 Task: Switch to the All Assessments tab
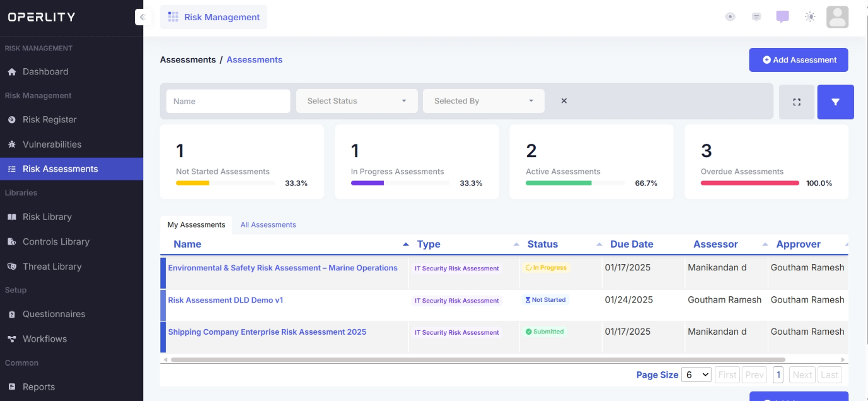(268, 224)
